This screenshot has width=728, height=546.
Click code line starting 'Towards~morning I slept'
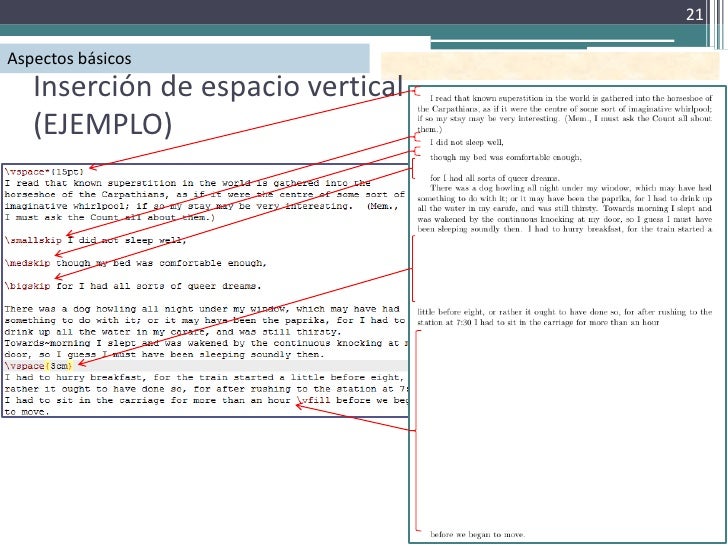[206, 343]
